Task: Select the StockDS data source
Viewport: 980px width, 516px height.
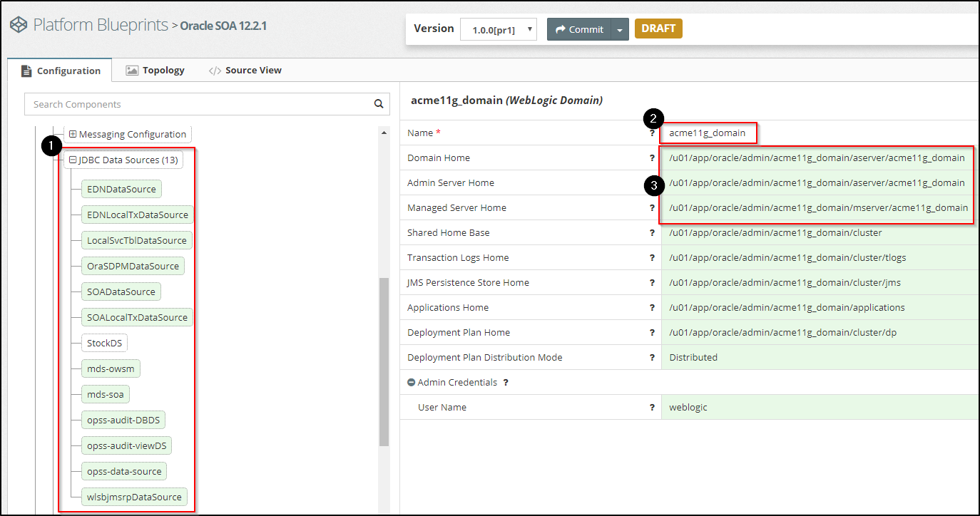Action: pos(105,344)
